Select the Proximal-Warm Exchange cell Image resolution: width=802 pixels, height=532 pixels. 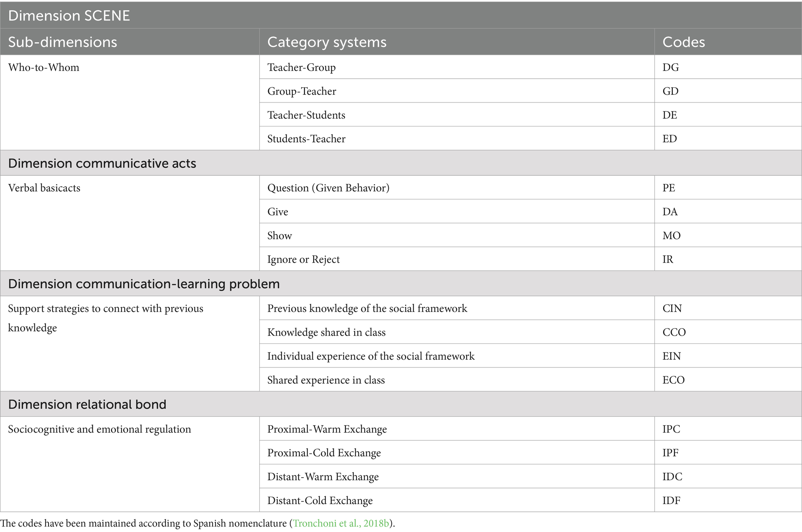[457, 429]
